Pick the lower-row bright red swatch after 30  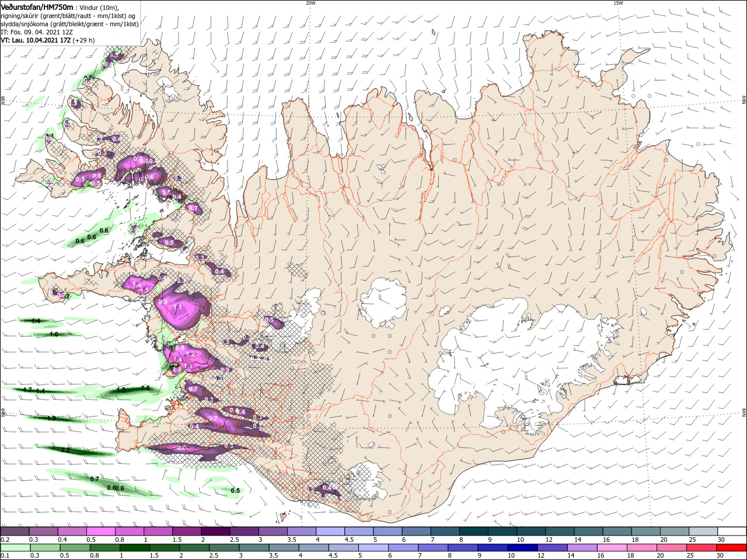point(732,548)
